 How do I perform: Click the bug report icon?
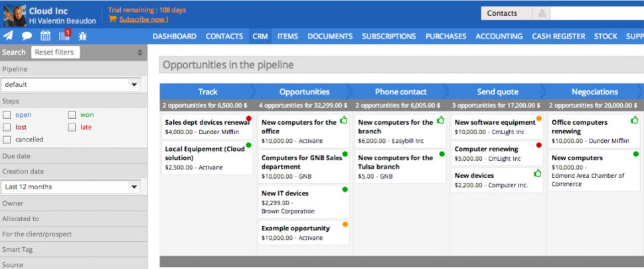pyautogui.click(x=83, y=36)
